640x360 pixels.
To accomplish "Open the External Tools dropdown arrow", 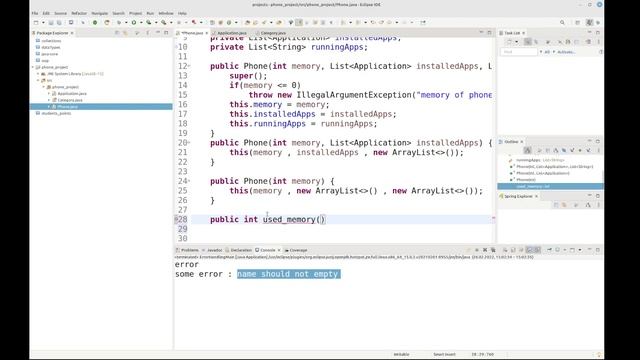I will pos(171,22).
